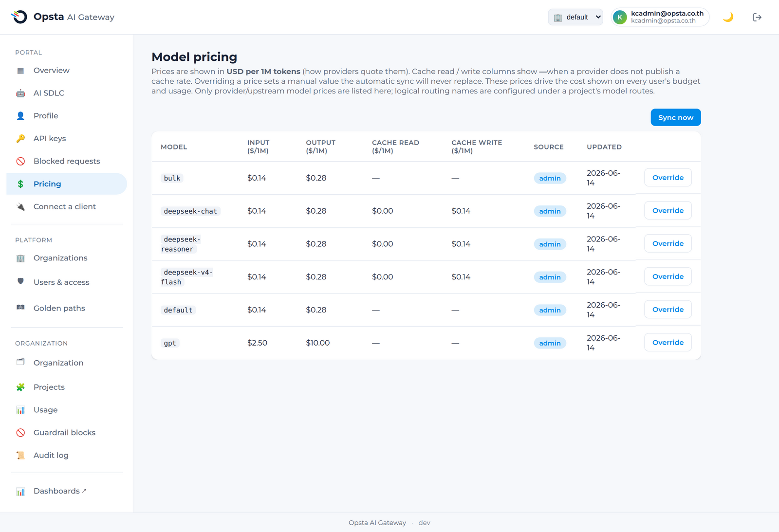Click the admin badge in gpt row

click(550, 343)
